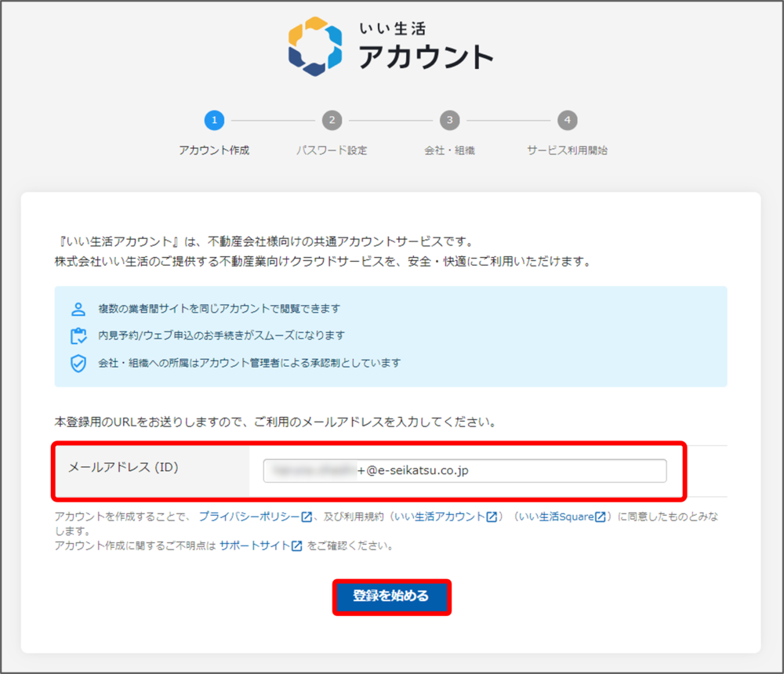
Task: Click the パスワード設定 step label
Action: click(x=332, y=150)
